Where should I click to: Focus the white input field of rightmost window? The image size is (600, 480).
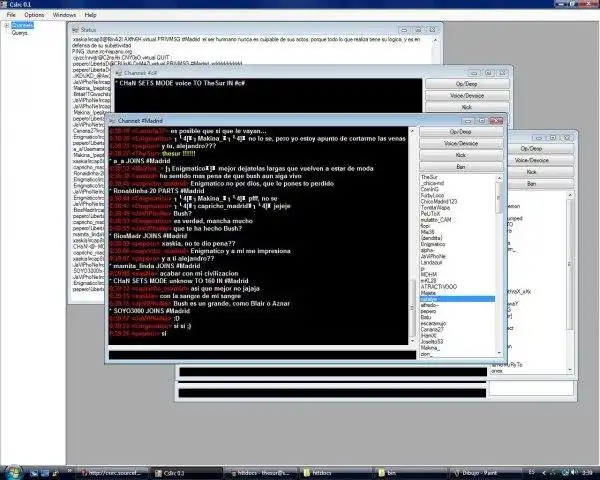tap(531, 388)
